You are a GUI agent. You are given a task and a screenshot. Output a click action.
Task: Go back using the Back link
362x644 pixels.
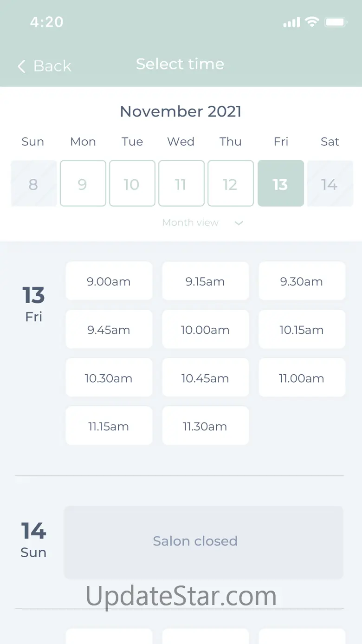click(x=52, y=66)
